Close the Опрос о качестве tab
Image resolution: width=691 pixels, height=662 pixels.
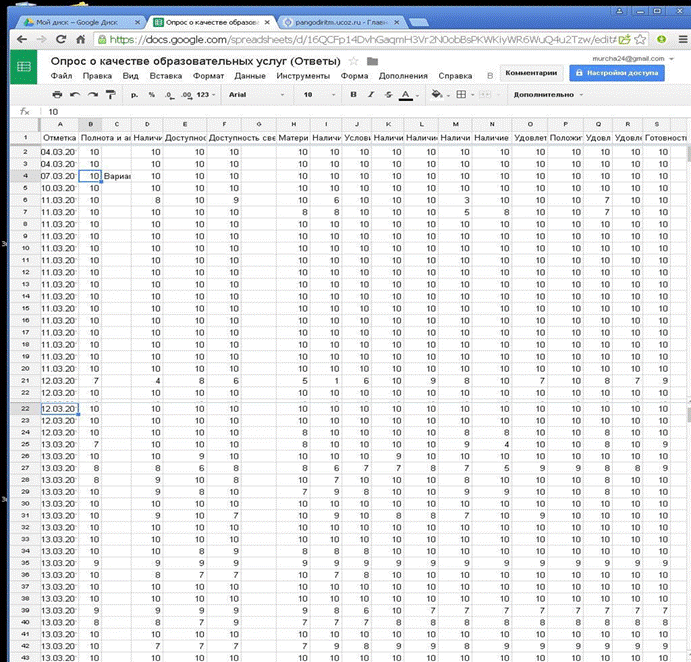pyautogui.click(x=267, y=22)
